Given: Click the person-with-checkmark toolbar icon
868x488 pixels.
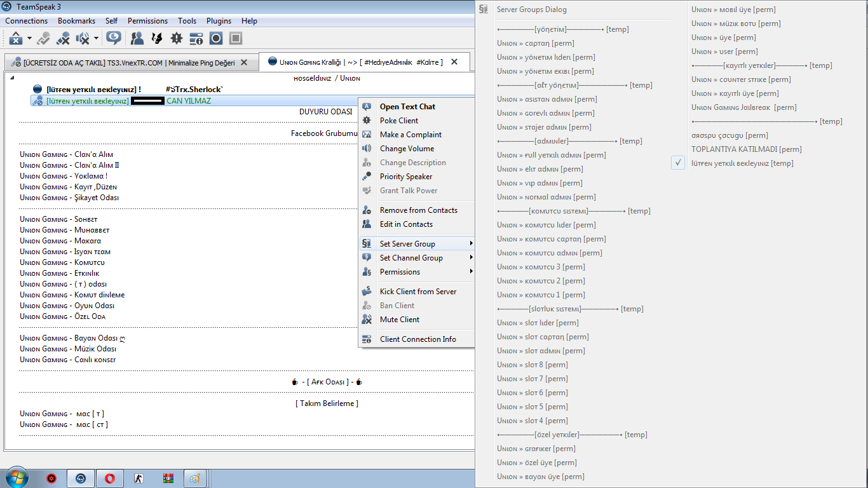Looking at the screenshot, I should [43, 38].
